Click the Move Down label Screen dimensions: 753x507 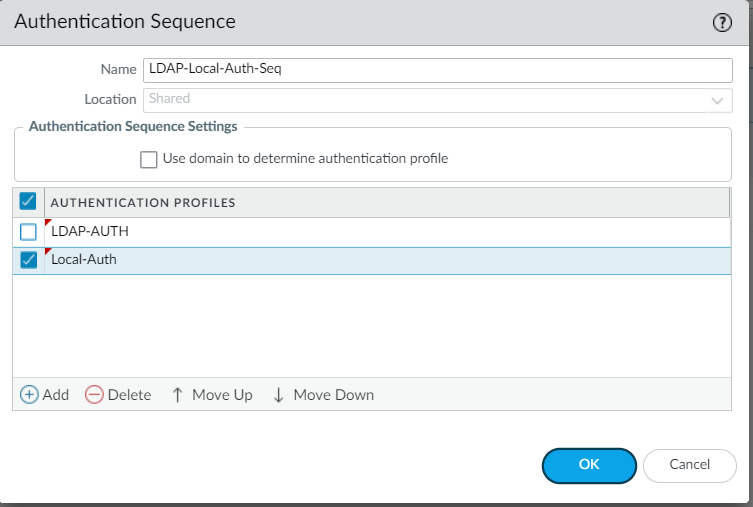[x=334, y=395]
